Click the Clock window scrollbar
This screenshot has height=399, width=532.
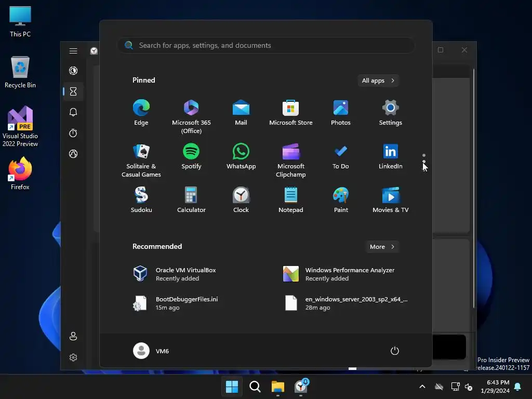click(x=474, y=188)
